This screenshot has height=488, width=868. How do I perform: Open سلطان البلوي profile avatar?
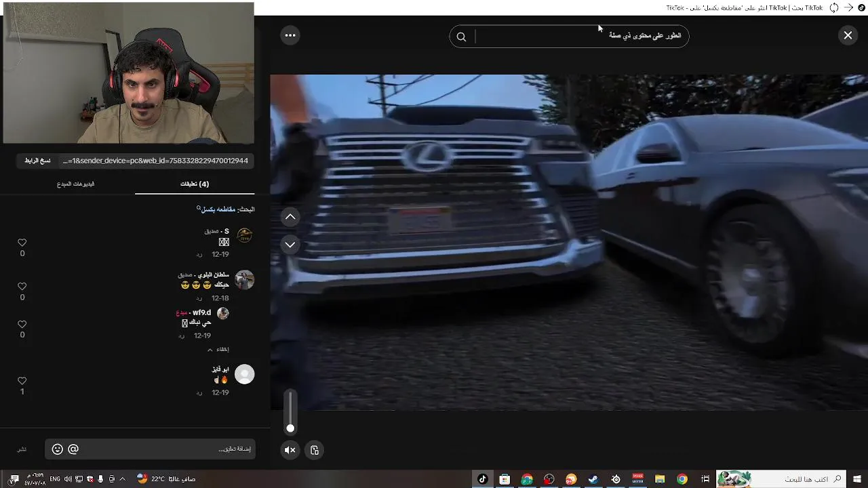(x=244, y=280)
